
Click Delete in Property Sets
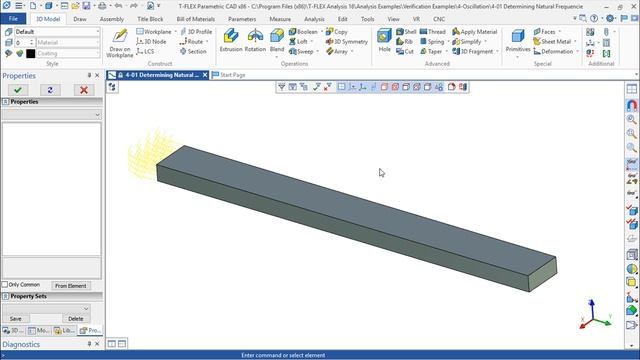click(x=76, y=318)
